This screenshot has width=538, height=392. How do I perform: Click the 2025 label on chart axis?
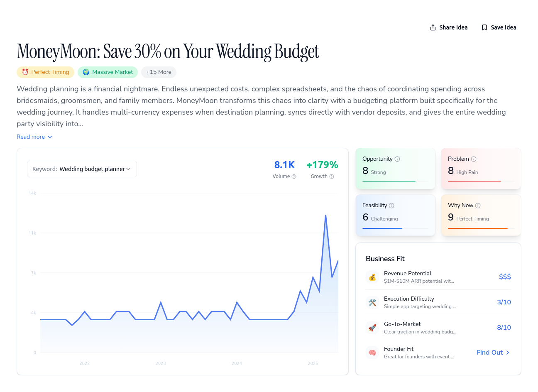point(313,363)
